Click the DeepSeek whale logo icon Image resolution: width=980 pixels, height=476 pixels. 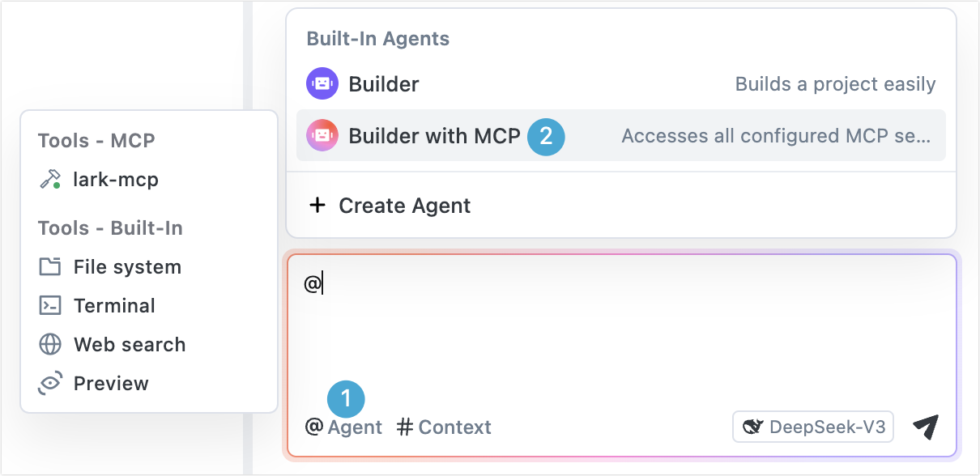(753, 427)
